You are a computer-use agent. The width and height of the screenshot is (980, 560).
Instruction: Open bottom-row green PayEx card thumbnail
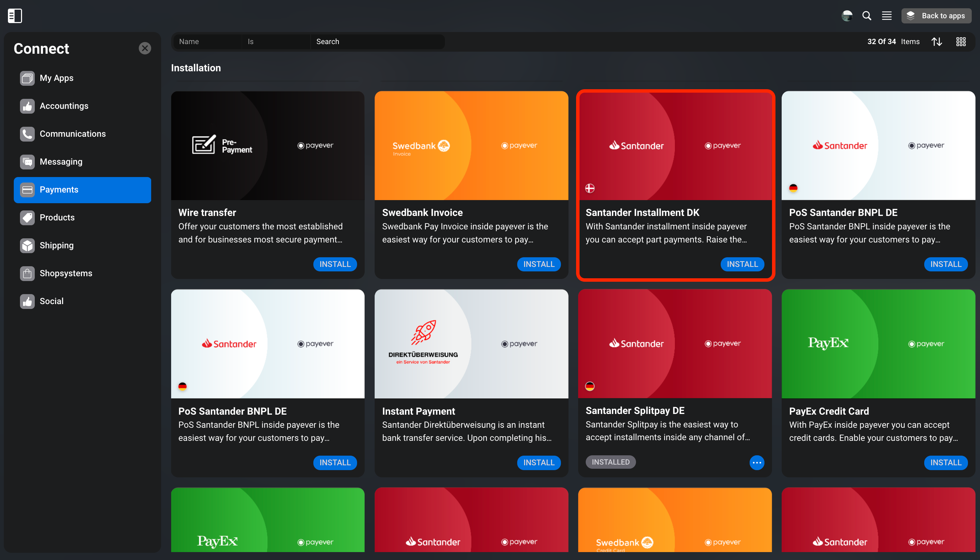tap(268, 520)
